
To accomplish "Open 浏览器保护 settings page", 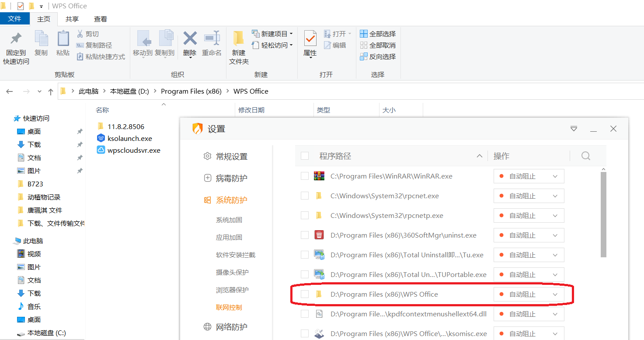I will coord(232,290).
